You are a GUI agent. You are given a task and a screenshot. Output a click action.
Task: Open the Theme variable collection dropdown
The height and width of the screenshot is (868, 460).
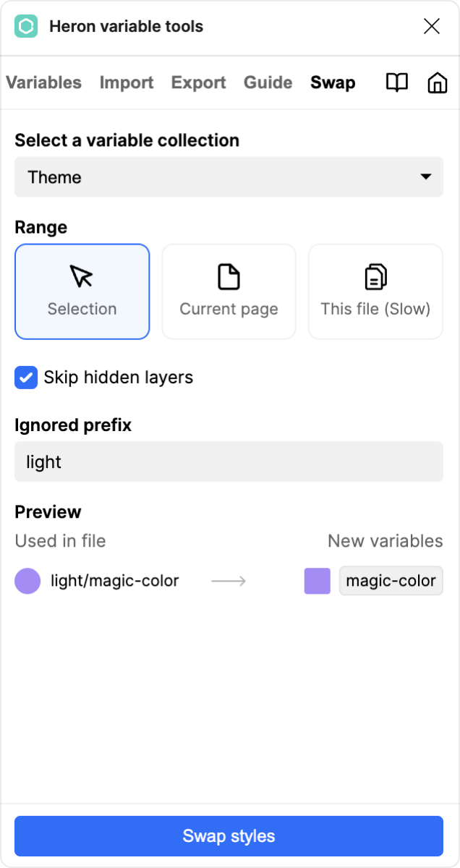click(x=229, y=177)
